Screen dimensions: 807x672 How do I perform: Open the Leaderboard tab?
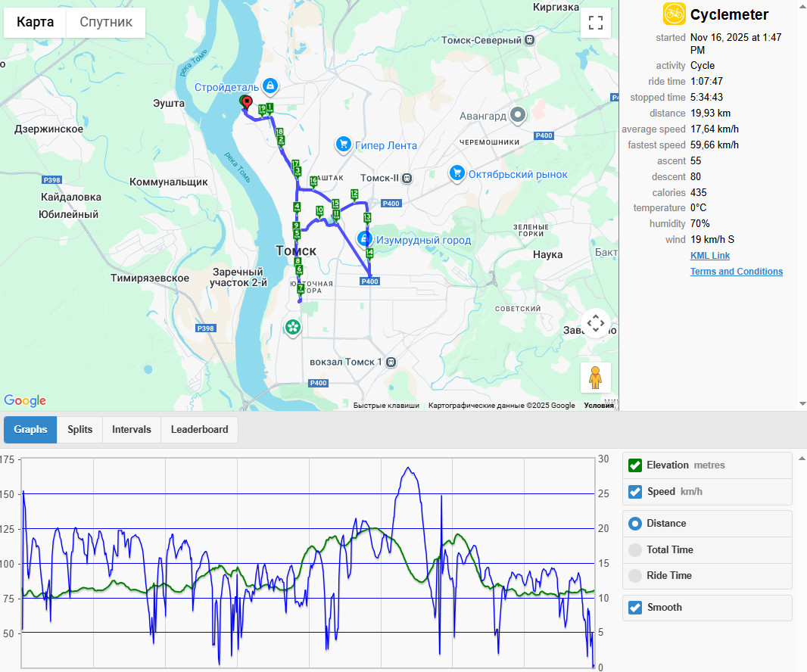[x=199, y=430]
